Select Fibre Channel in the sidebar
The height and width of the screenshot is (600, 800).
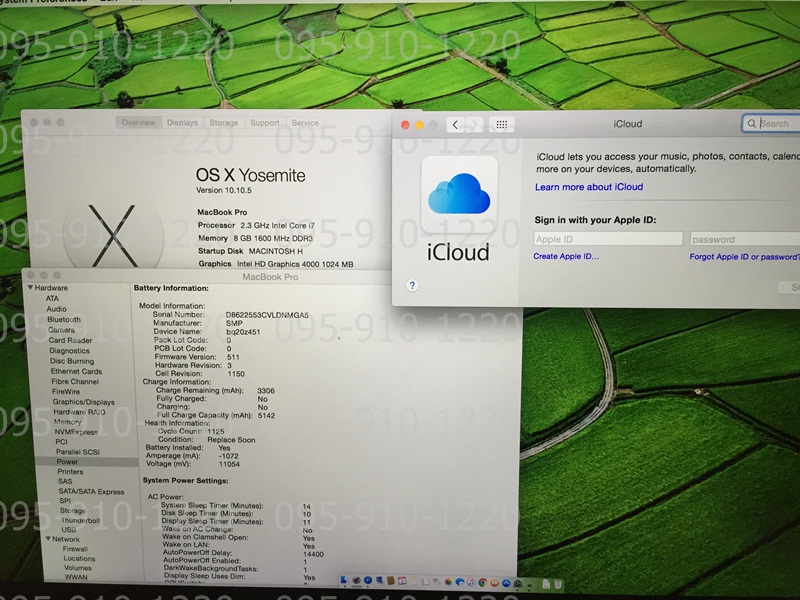point(75,382)
